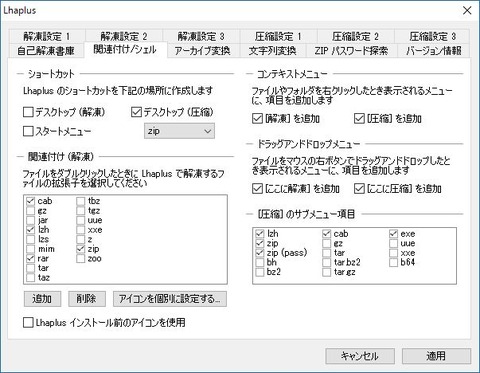
Task: Check the jar extension checkbox
Action: coord(30,220)
